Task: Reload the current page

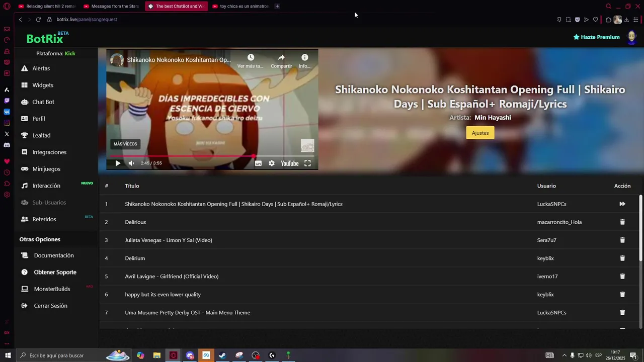Action: tap(38, 20)
